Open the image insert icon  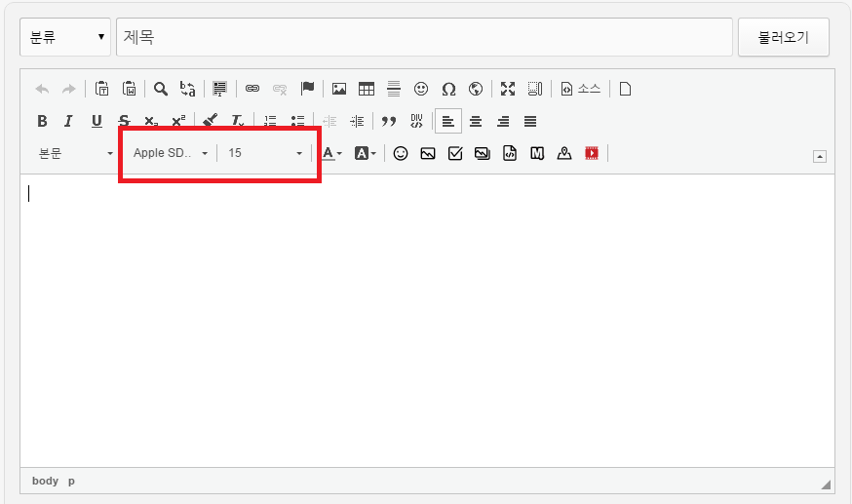(339, 89)
